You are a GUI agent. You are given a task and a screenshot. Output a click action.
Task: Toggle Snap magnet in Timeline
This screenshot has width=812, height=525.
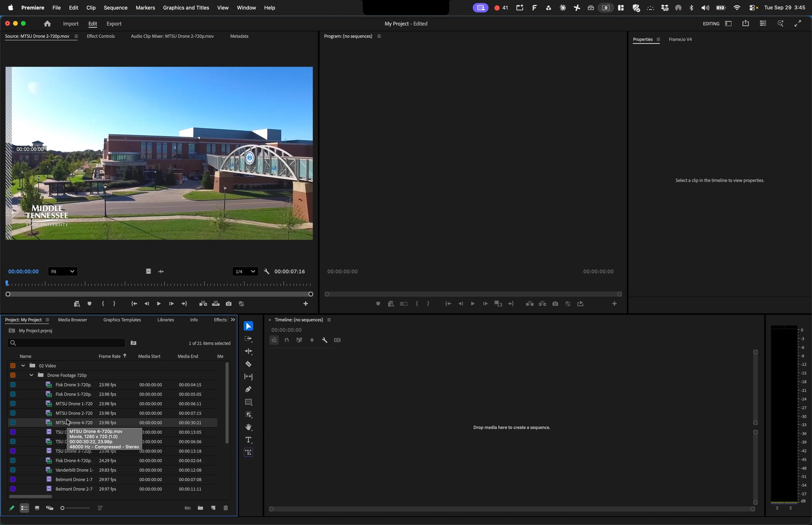point(287,340)
